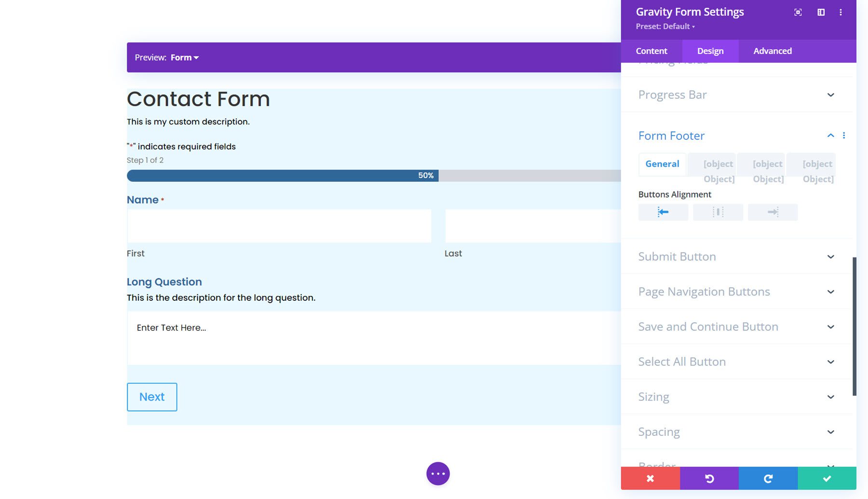
Task: Open the settings panel three-dot menu
Action: [x=841, y=13]
